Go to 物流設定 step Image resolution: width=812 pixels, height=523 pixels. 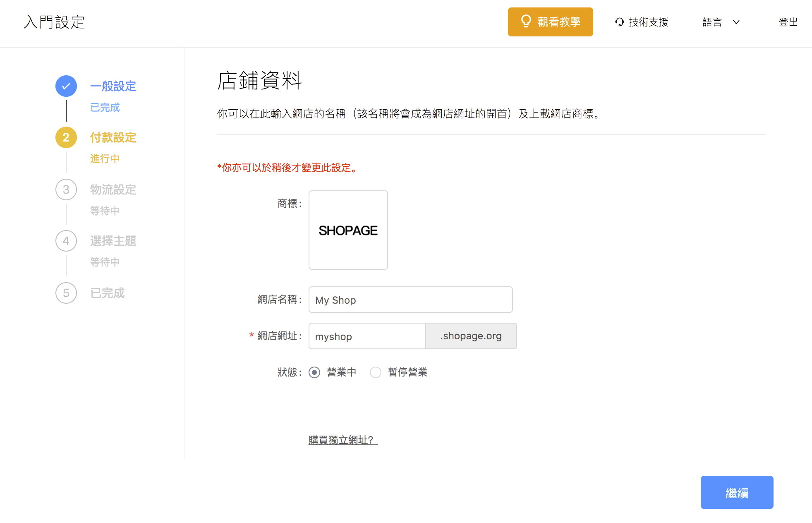click(113, 190)
